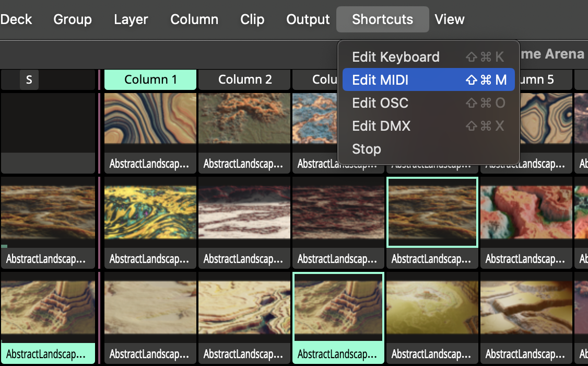Open the Group menu
Screen dimensions: 588x366
[73, 19]
